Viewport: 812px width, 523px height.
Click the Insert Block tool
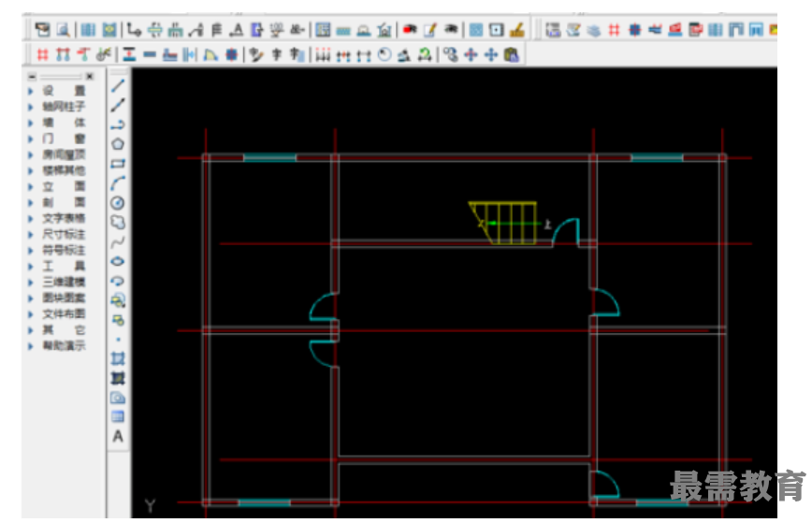(118, 300)
